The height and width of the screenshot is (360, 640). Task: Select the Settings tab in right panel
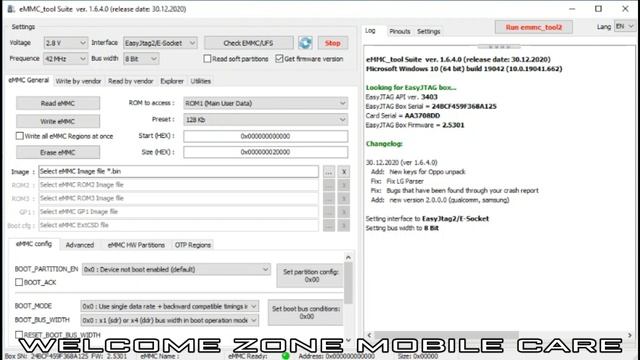click(x=429, y=31)
